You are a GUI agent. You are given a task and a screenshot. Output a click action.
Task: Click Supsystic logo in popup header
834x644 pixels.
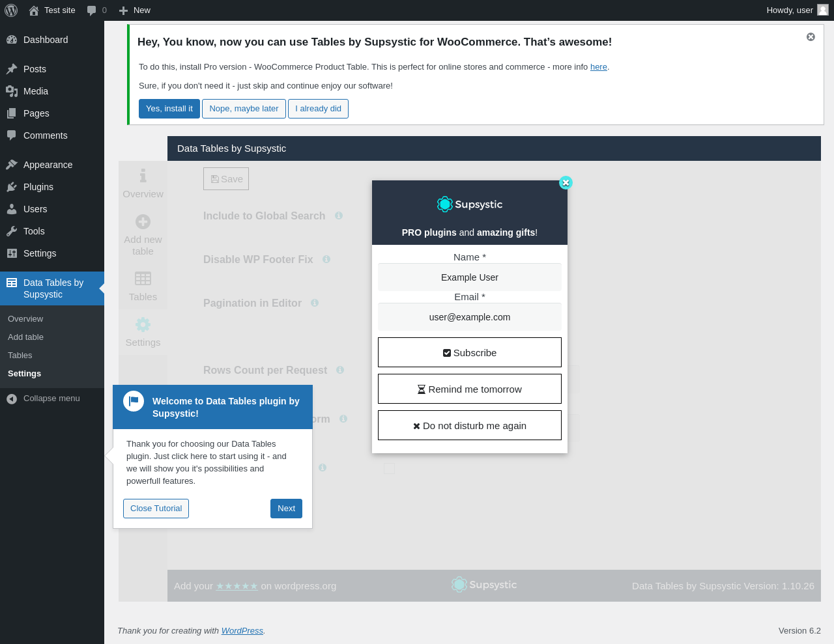(x=470, y=204)
